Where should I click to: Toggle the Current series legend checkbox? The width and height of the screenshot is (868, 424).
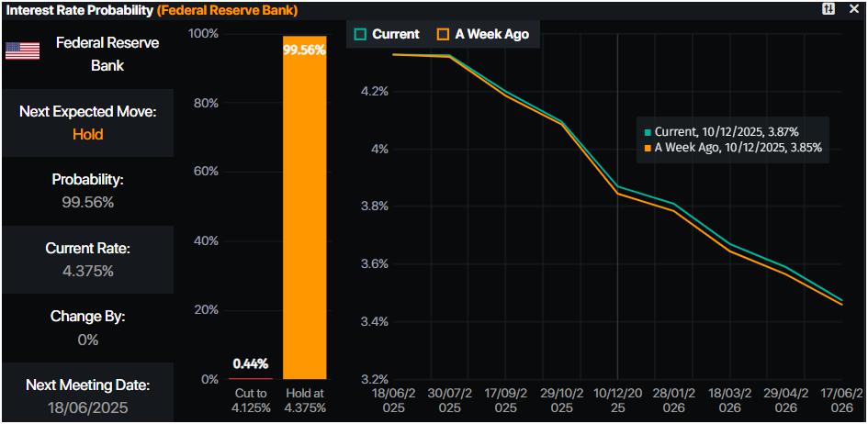tap(360, 34)
